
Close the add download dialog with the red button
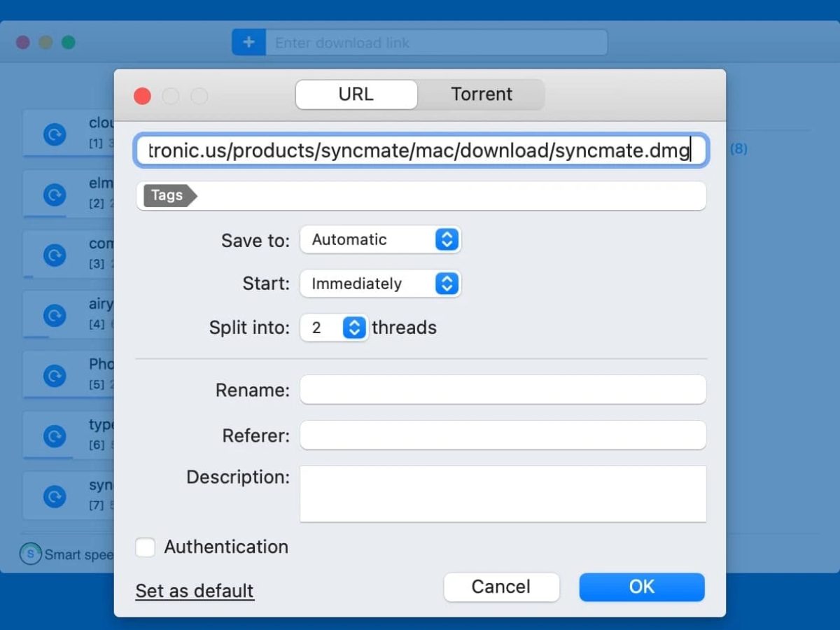click(142, 96)
